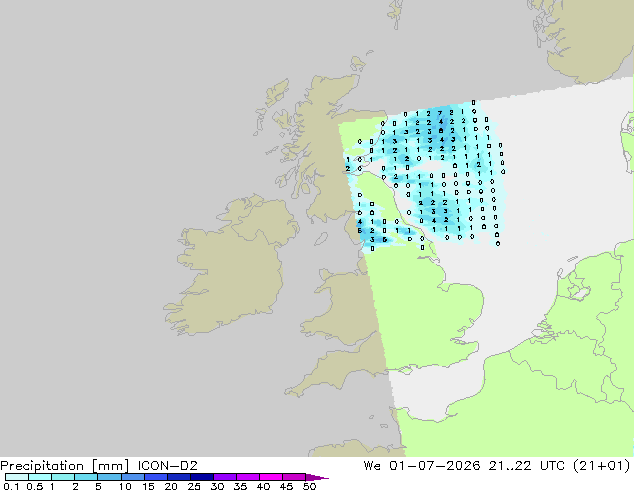Image resolution: width=634 pixels, height=490 pixels.
Task: Pick the 15–20 mm legend color box
Action: [x=155, y=477]
